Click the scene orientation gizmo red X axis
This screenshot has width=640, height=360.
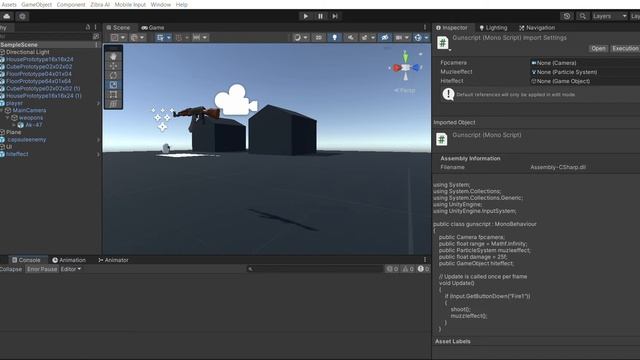(x=396, y=68)
